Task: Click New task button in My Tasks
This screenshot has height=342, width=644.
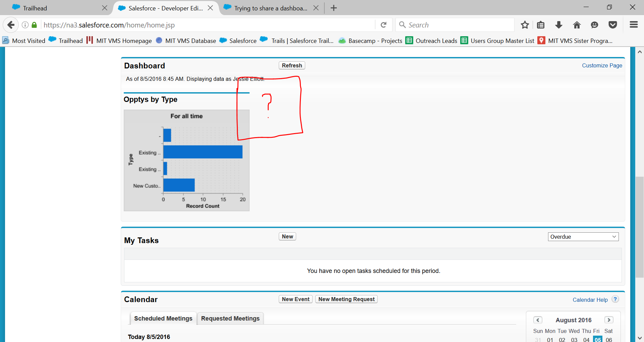Action: click(x=287, y=236)
